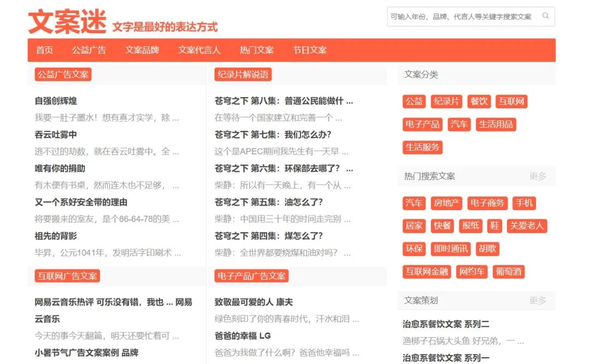Select the 电子产品 category tag

click(x=422, y=124)
